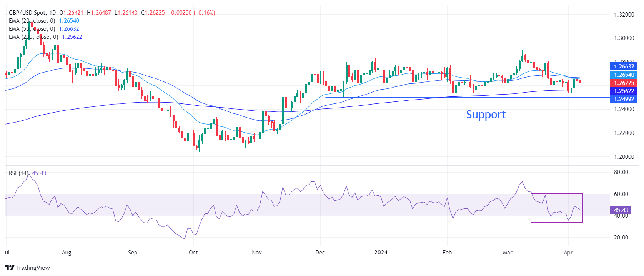Click the EMA (20, close, 0) legend

click(32, 21)
